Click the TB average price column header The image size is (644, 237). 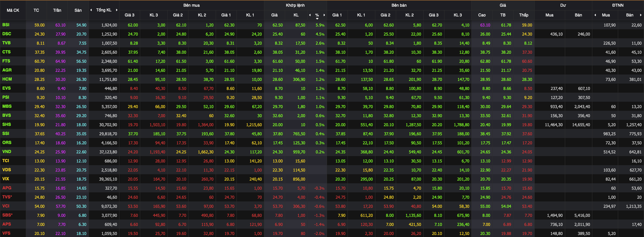[503, 15]
